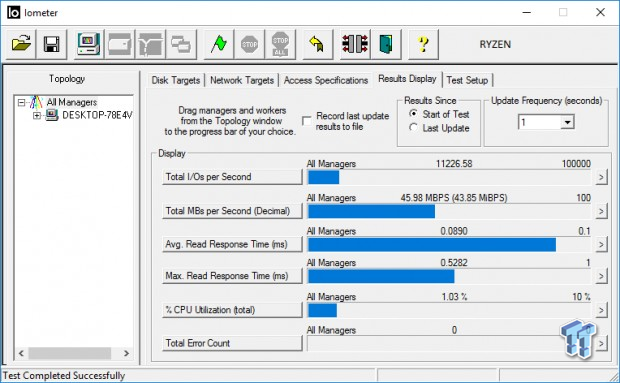Select the Last Update radio button
The width and height of the screenshot is (620, 383).
413,128
